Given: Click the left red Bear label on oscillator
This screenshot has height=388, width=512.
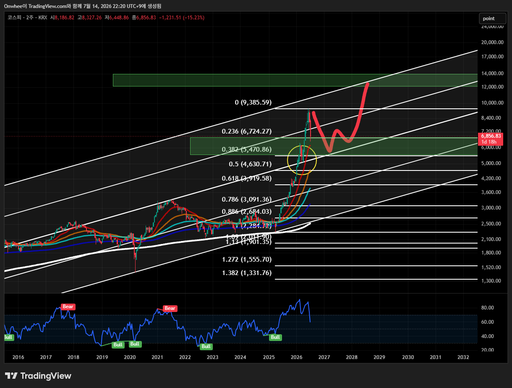Looking at the screenshot, I should (68, 306).
